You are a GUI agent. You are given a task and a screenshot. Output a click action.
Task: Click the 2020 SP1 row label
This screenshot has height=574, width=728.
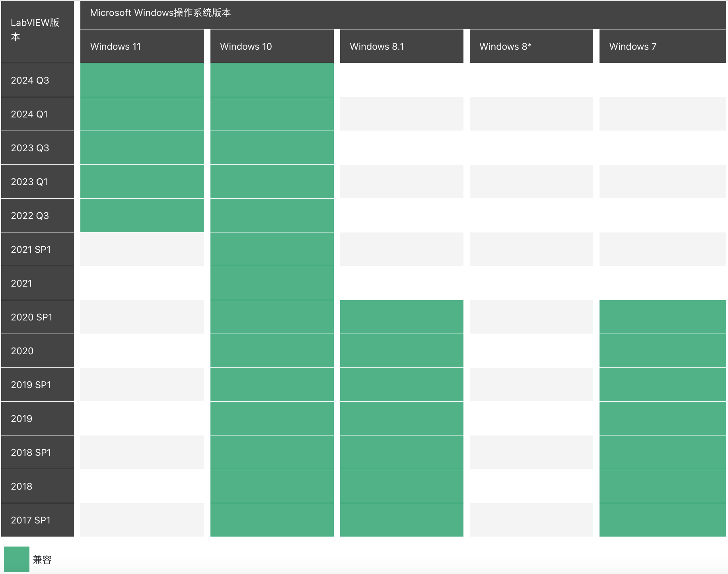click(37, 317)
